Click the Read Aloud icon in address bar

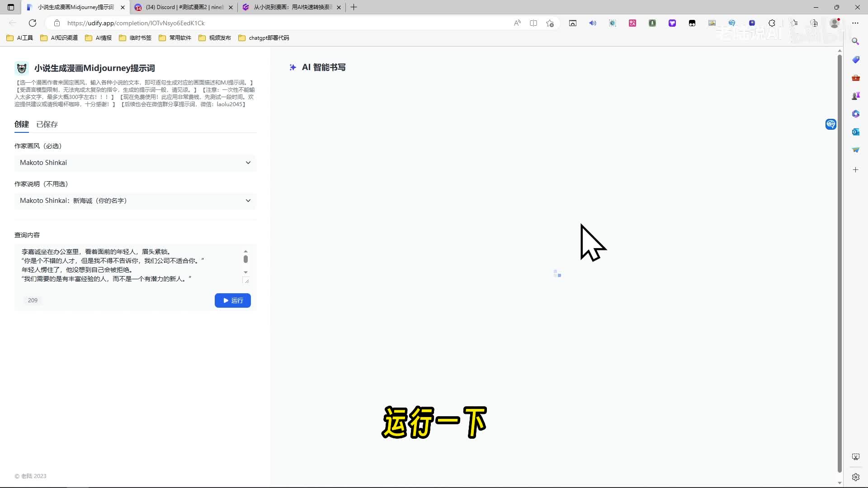pos(517,23)
